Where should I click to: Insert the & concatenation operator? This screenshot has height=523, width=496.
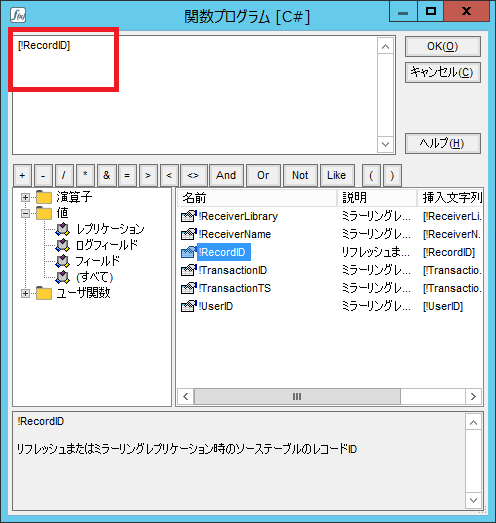click(x=106, y=175)
